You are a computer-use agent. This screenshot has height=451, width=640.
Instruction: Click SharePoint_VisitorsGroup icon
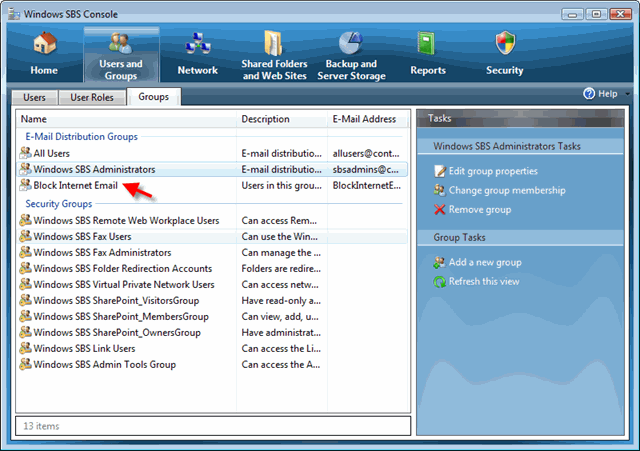coord(25,300)
